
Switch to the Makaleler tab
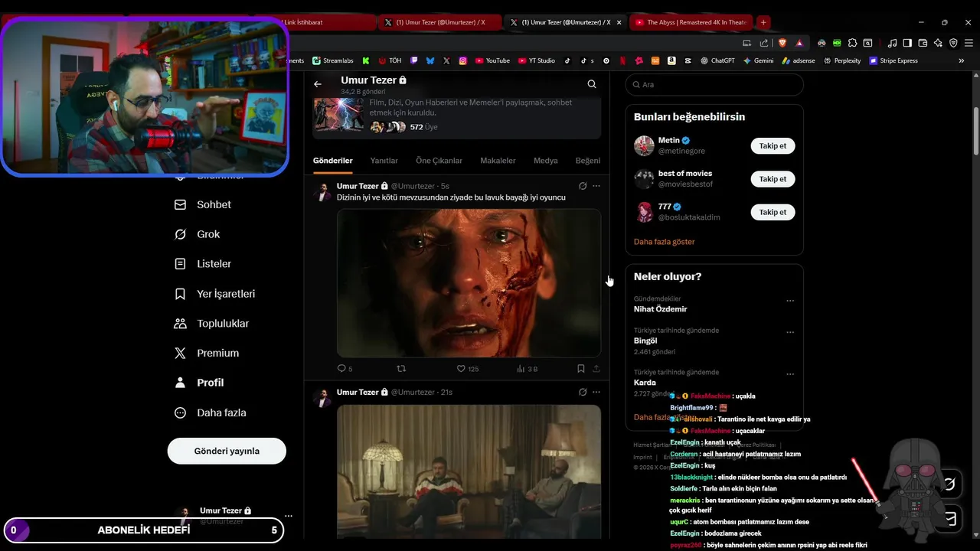tap(498, 161)
